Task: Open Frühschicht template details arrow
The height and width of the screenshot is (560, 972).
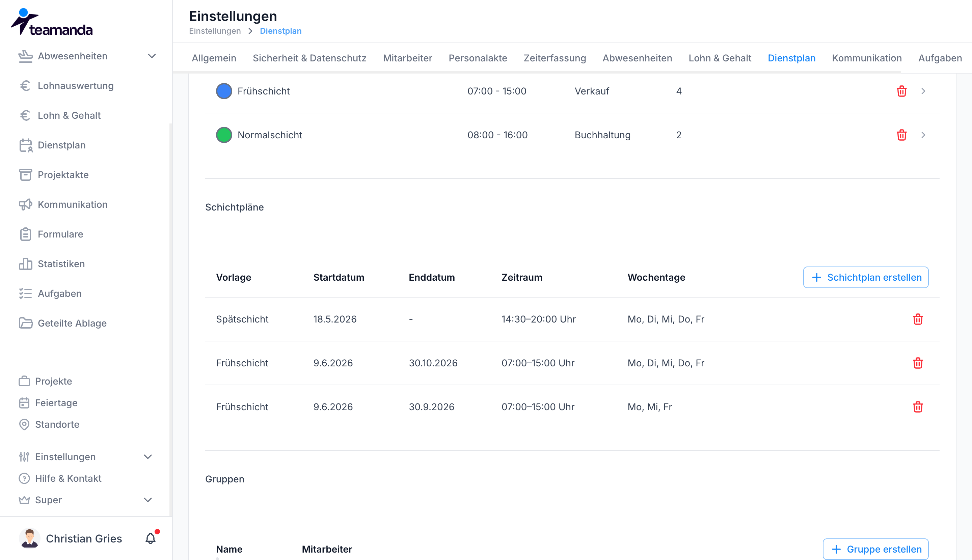Action: pyautogui.click(x=923, y=91)
